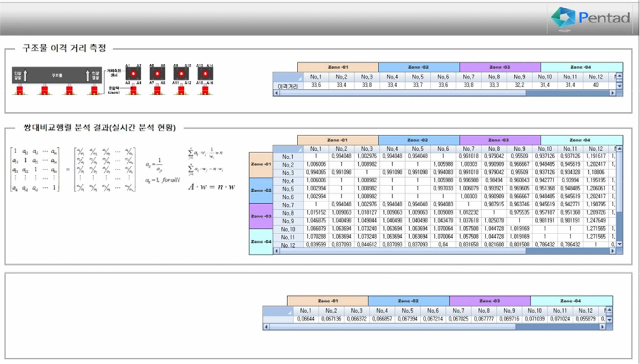640x364 pixels.
Task: Click weight value 0,069716
Action: (509, 319)
